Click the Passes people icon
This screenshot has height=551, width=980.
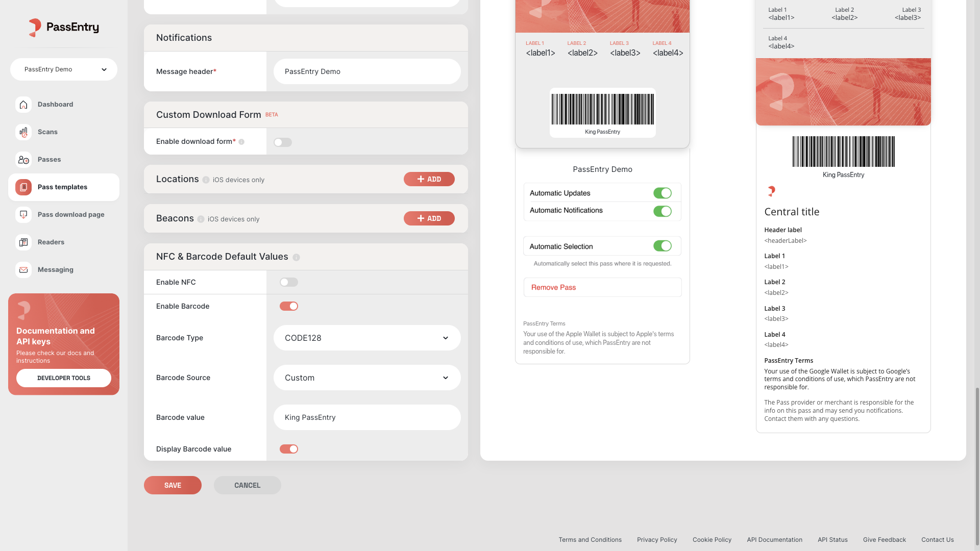23,160
